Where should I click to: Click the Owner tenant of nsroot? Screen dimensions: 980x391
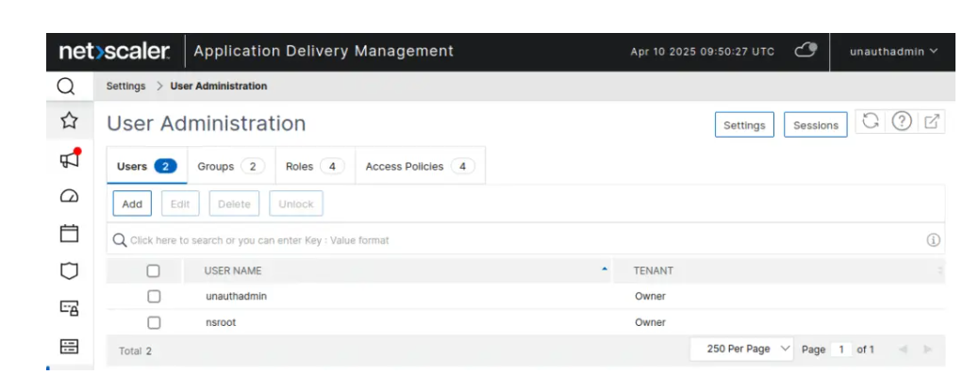click(x=650, y=322)
